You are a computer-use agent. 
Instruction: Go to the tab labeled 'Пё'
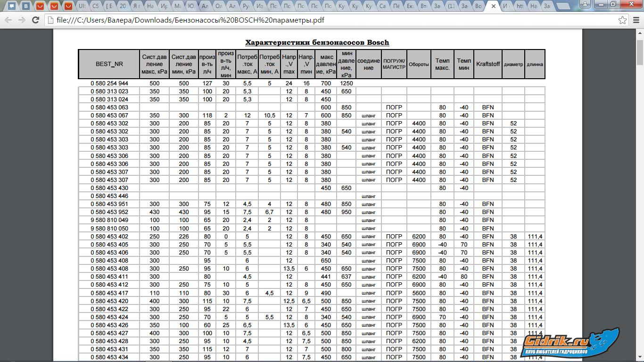pos(397,7)
